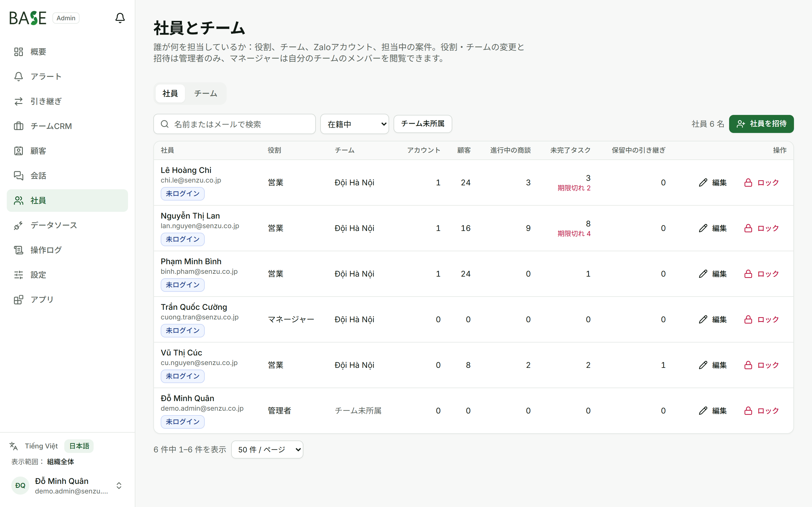The image size is (812, 507).
Task: Open チームCRM in sidebar
Action: click(x=67, y=126)
